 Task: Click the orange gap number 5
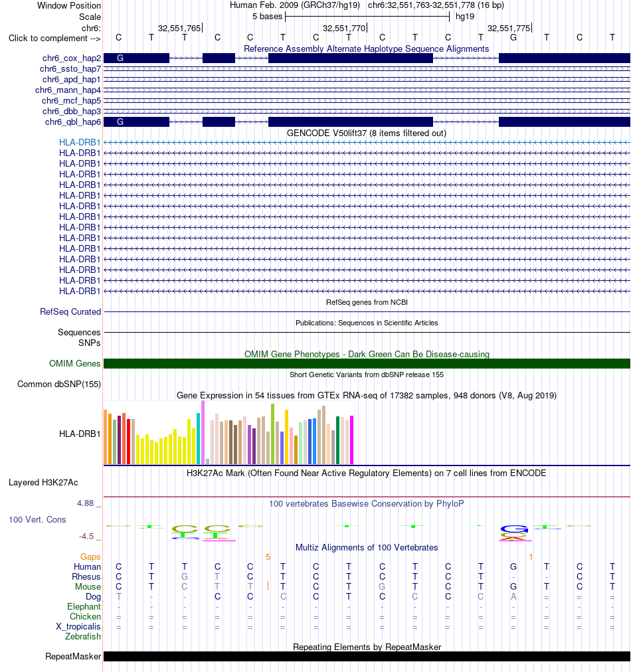[x=268, y=556]
